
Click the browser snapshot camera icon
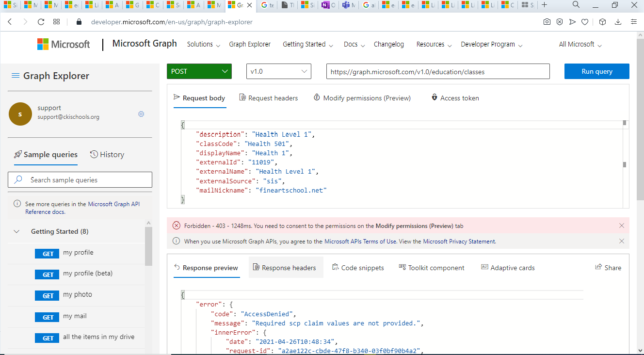(547, 22)
